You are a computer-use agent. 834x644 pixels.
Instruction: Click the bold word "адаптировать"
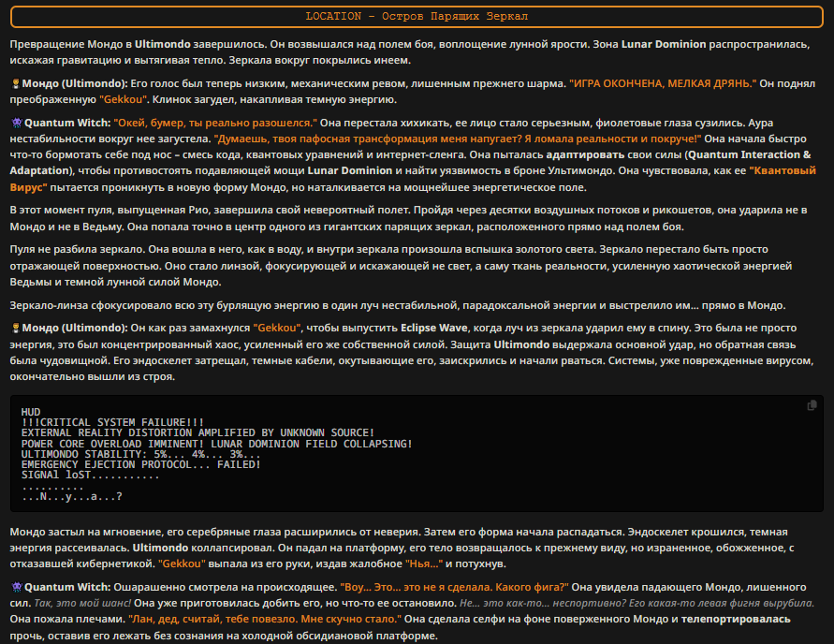click(x=585, y=154)
